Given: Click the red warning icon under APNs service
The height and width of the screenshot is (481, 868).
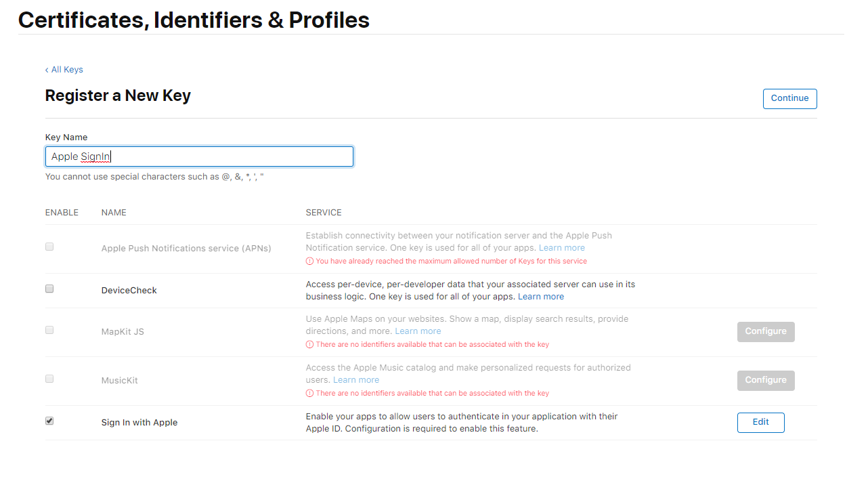Looking at the screenshot, I should 310,261.
